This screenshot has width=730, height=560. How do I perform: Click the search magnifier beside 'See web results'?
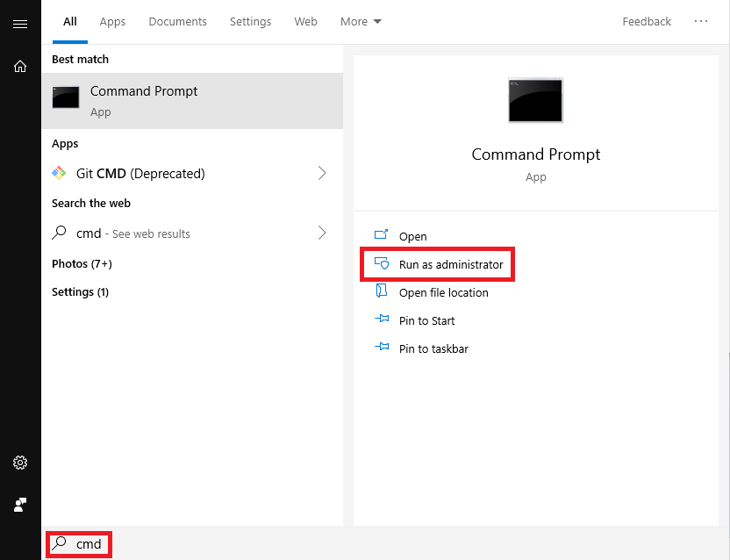[59, 233]
